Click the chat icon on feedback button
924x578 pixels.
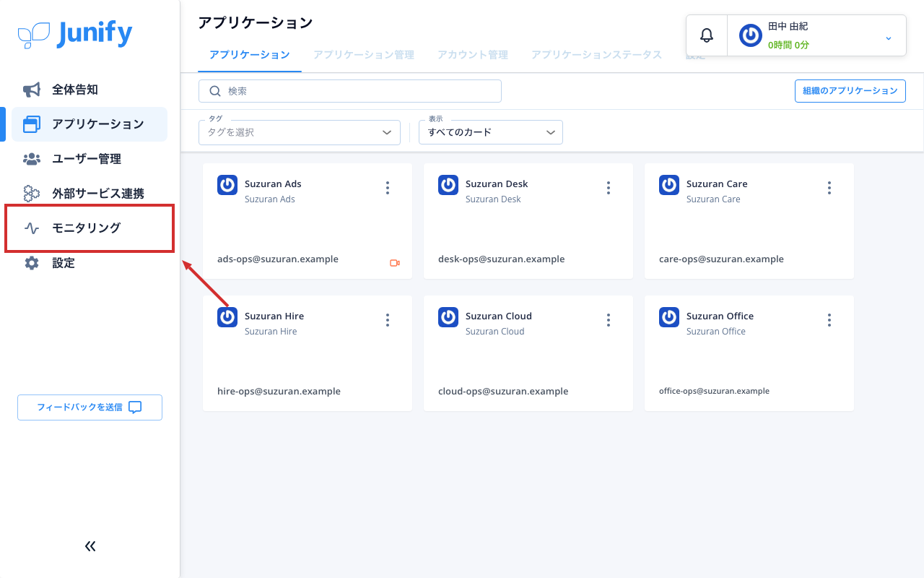(x=135, y=407)
